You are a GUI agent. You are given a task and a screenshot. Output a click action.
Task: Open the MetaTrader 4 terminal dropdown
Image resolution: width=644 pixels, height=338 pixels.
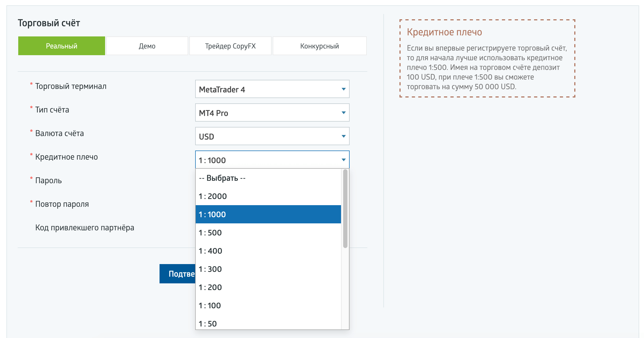coord(272,89)
